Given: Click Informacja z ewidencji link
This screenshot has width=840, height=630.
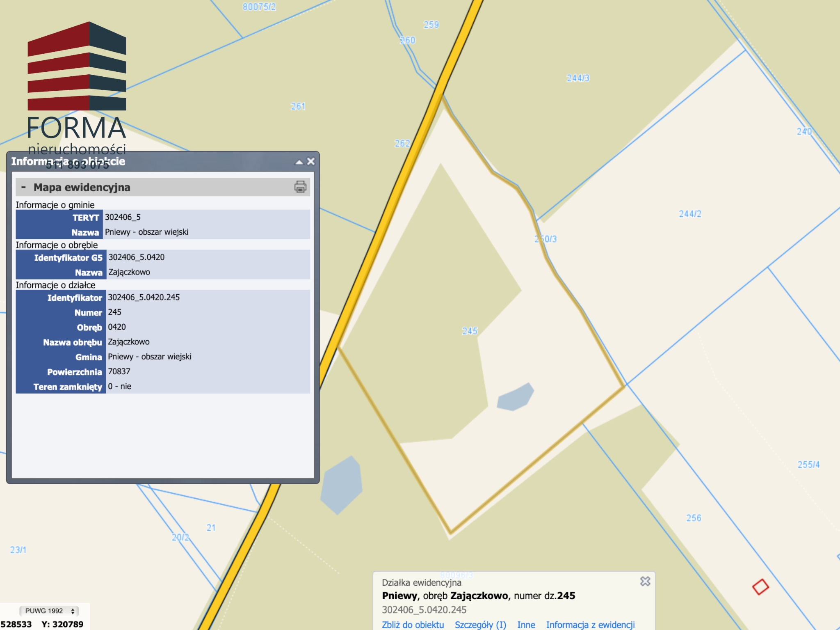Looking at the screenshot, I should (x=590, y=625).
